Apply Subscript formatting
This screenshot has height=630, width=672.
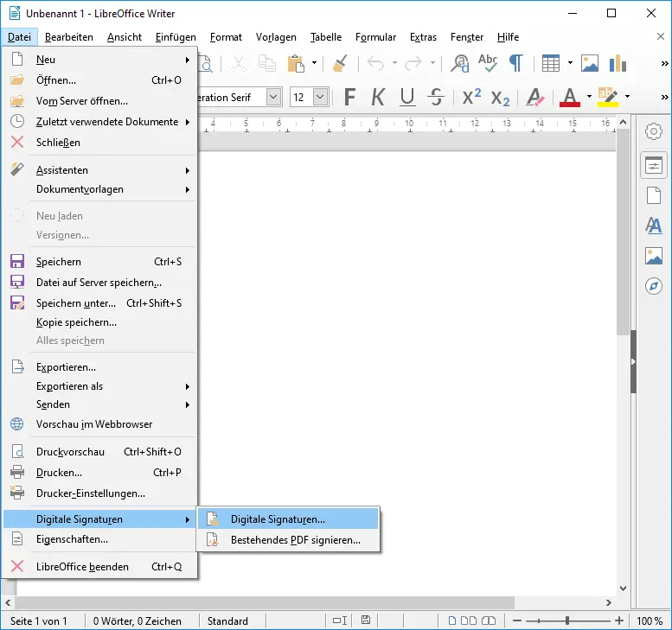point(500,98)
